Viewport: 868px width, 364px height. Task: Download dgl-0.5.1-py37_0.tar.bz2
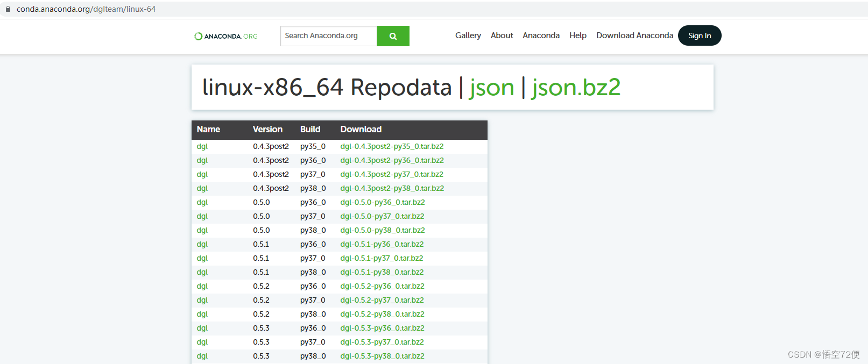(382, 258)
